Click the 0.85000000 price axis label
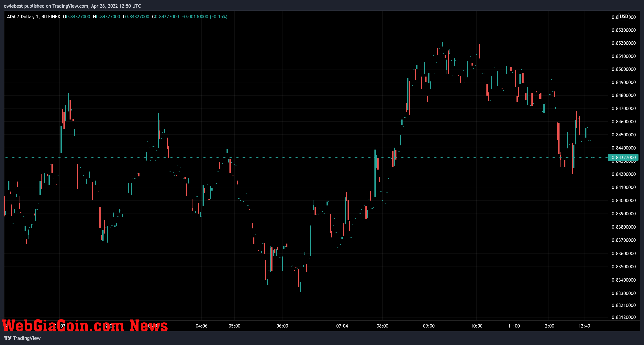644x345 pixels. coord(624,69)
